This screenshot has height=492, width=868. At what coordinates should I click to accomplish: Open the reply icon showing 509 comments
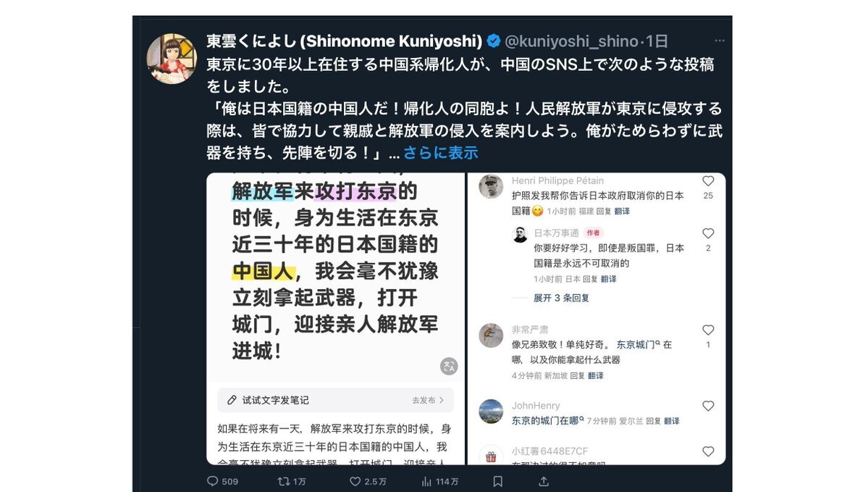point(213,481)
